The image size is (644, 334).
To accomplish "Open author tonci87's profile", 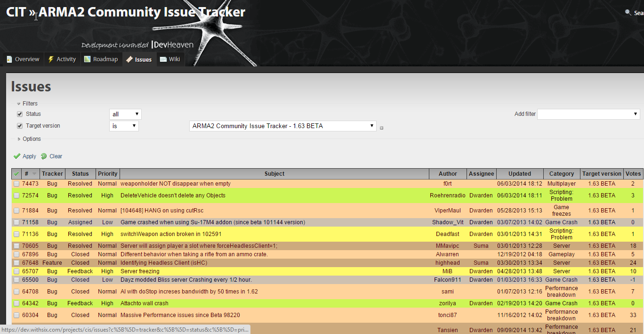I will (x=448, y=315).
